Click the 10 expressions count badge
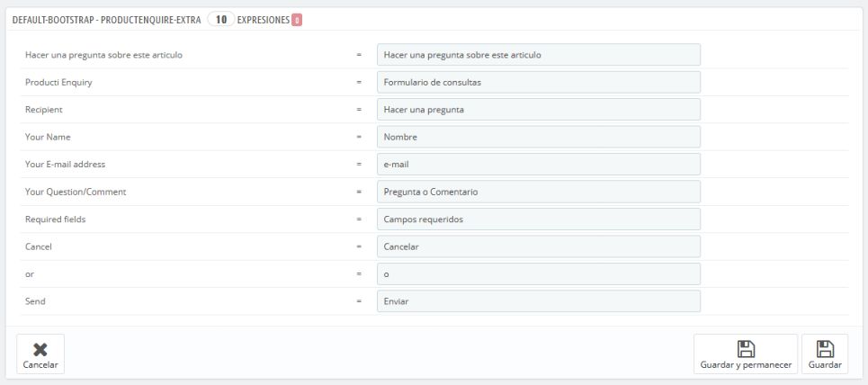 220,19
